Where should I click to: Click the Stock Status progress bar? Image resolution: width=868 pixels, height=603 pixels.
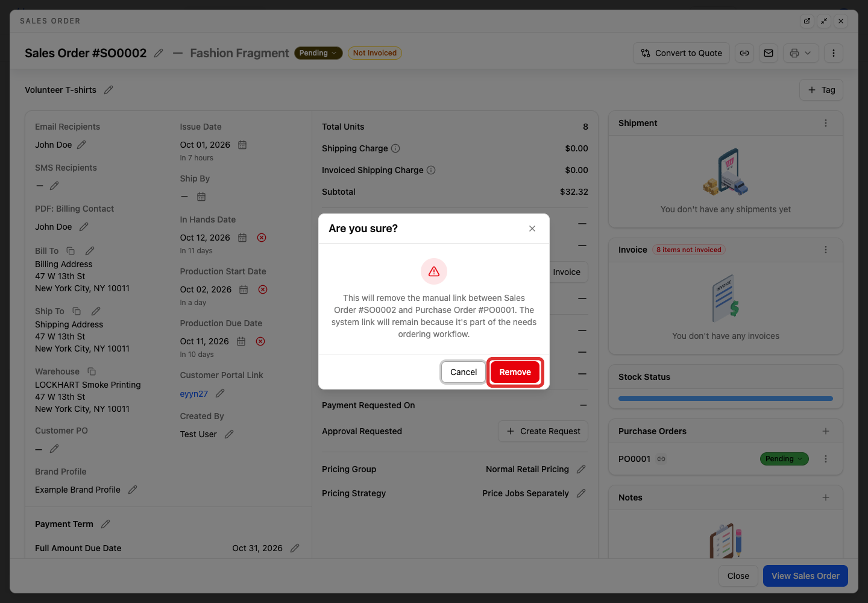tap(726, 399)
